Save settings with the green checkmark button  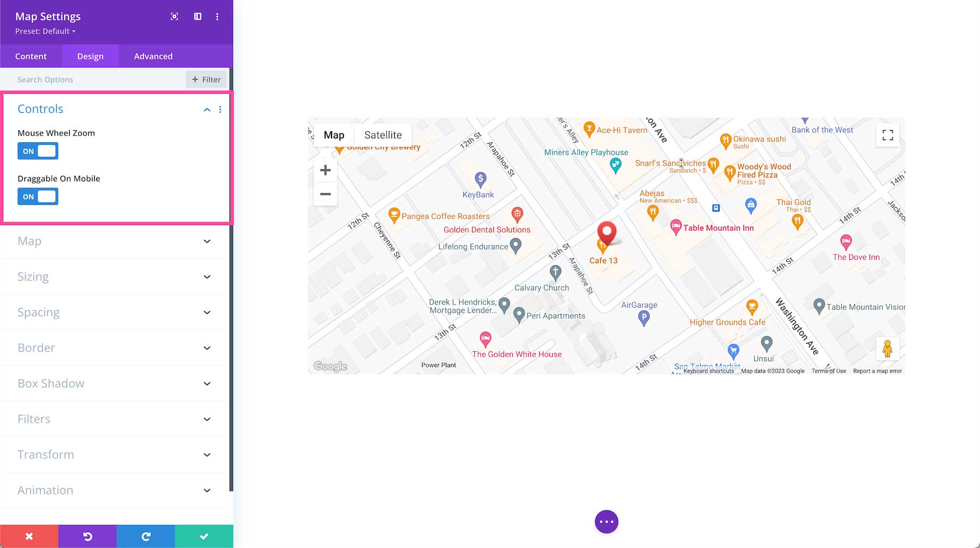point(204,536)
